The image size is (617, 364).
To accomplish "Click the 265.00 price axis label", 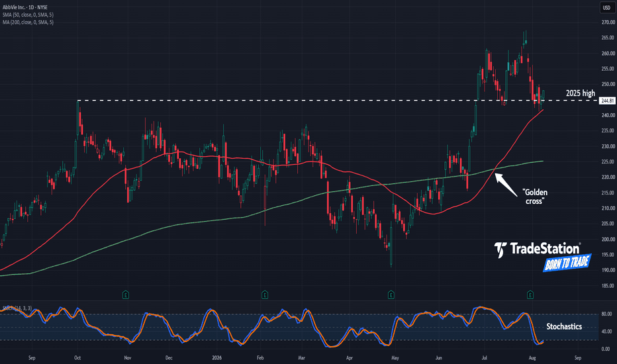I will click(608, 38).
